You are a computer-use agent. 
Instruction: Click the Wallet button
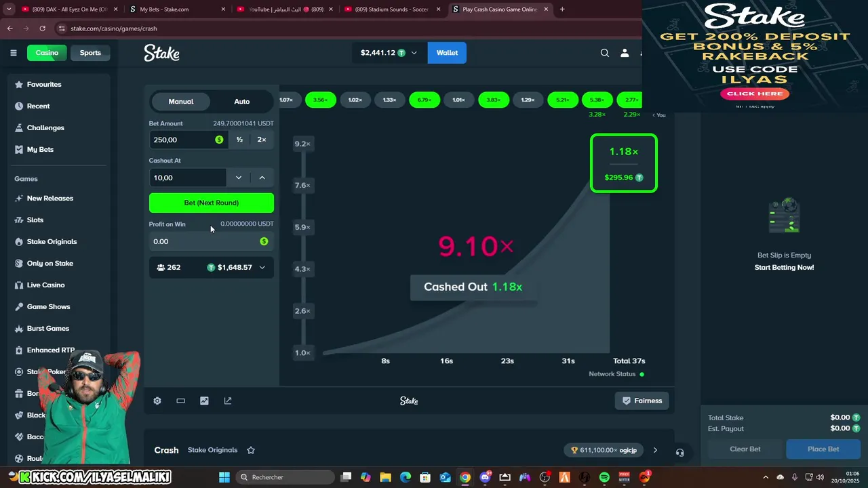click(447, 53)
